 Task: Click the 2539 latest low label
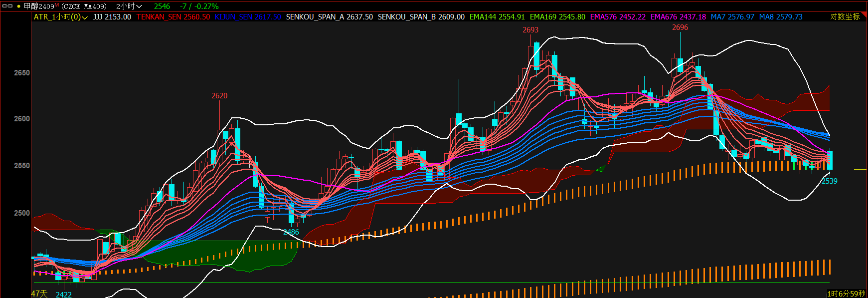(830, 181)
